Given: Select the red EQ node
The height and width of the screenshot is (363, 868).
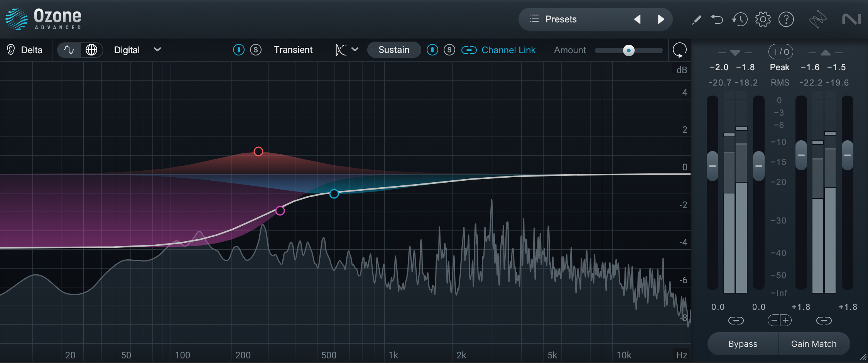Looking at the screenshot, I should (258, 151).
